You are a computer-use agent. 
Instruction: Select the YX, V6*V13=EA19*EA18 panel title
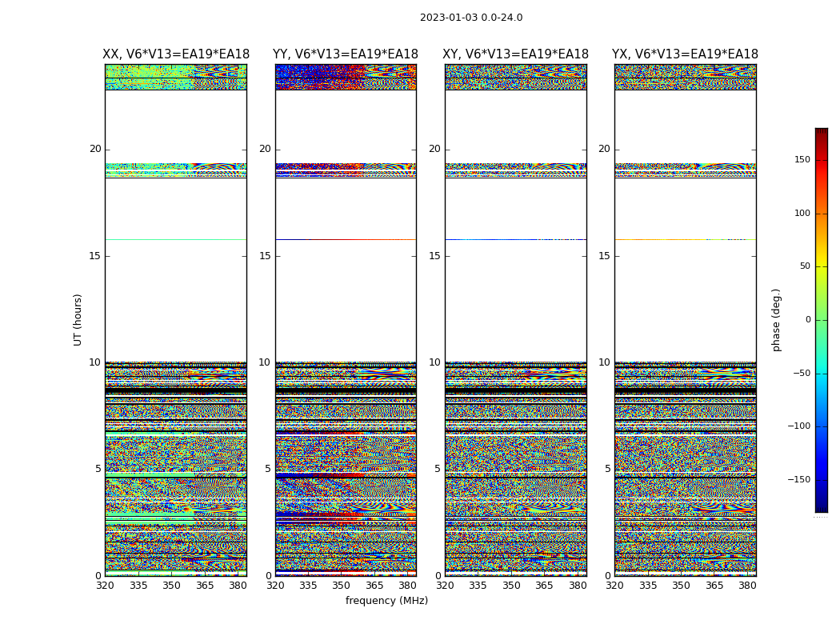(685, 54)
